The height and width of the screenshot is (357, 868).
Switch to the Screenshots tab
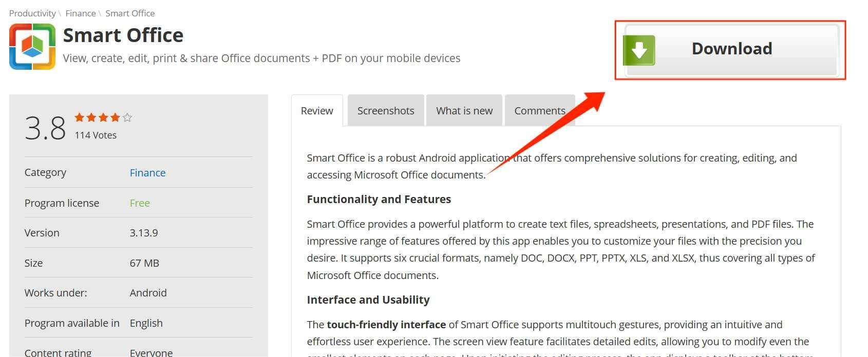pos(385,110)
